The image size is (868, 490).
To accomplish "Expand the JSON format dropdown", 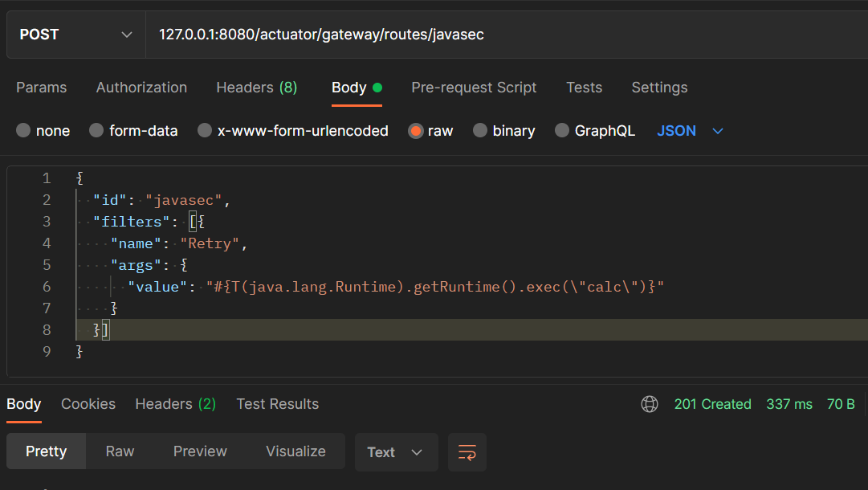I will pos(691,131).
